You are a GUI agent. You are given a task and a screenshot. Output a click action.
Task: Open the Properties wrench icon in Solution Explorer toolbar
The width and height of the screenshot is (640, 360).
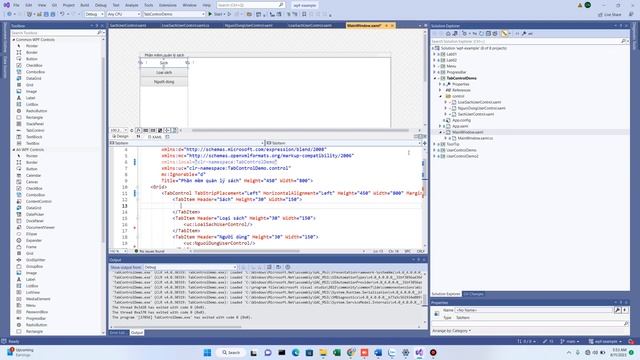tap(524, 33)
